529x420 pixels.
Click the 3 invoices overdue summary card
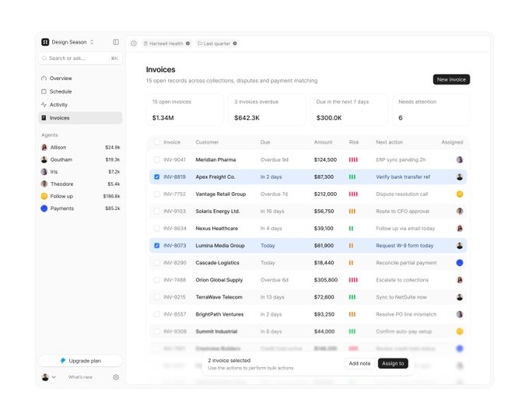[267, 110]
